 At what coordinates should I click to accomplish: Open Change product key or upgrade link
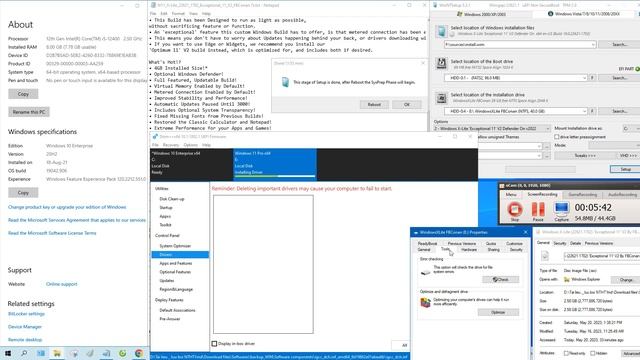pyautogui.click(x=67, y=207)
